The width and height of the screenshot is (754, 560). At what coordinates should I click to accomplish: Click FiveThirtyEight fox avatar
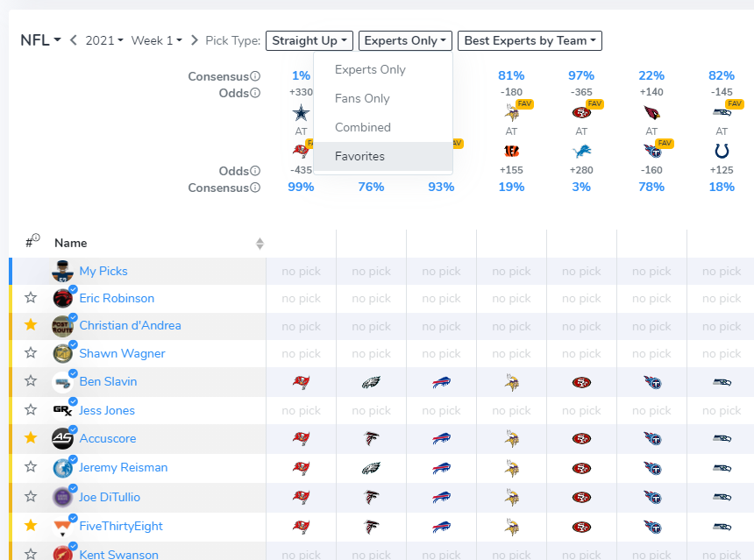pyautogui.click(x=62, y=527)
